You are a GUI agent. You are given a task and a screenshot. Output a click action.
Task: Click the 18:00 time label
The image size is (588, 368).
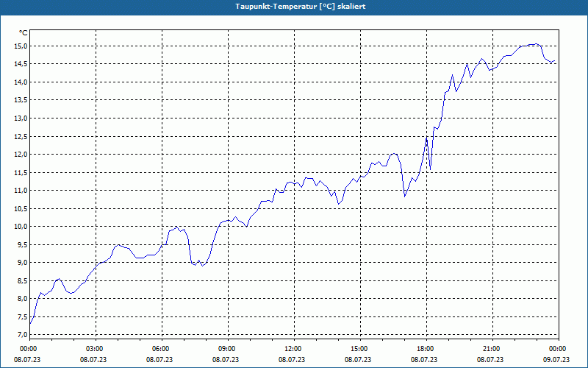(x=427, y=349)
